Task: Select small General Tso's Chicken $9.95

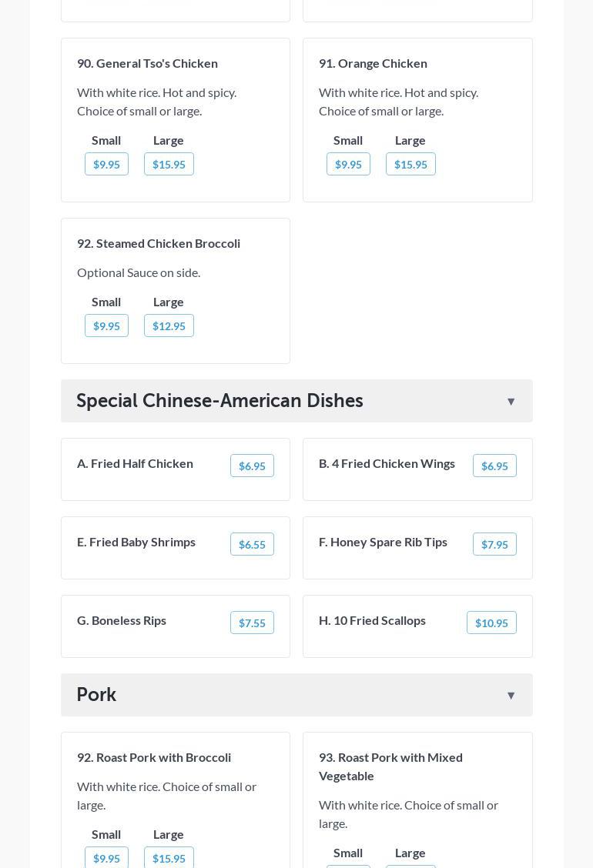Action: click(x=106, y=164)
